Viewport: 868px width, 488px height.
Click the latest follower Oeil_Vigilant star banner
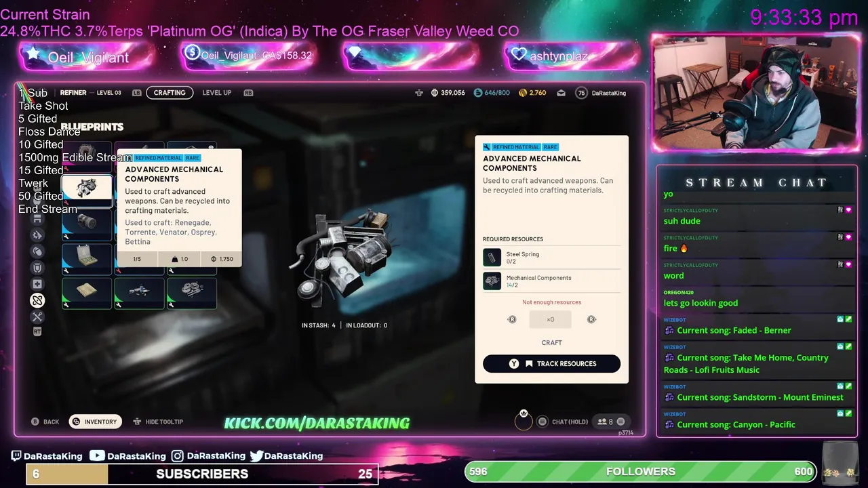tap(85, 57)
